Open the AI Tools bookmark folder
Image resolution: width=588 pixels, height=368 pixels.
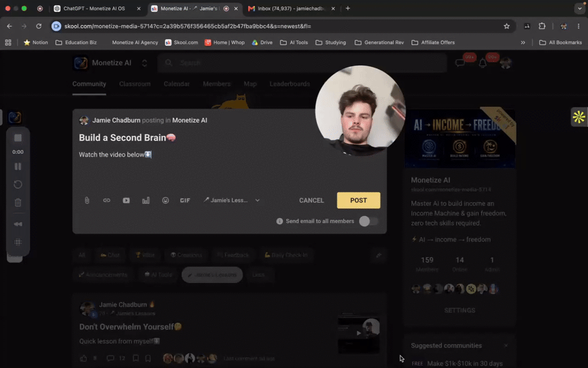pyautogui.click(x=294, y=43)
